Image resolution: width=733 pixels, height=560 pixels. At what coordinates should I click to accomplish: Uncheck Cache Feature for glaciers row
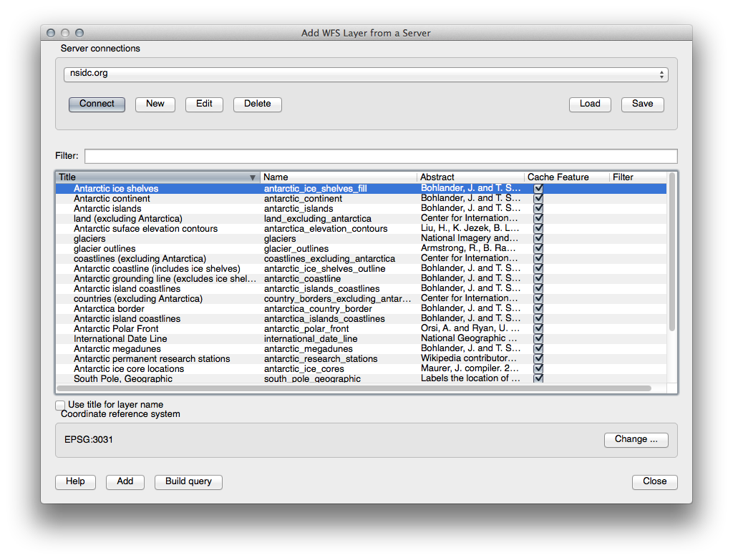(x=538, y=239)
